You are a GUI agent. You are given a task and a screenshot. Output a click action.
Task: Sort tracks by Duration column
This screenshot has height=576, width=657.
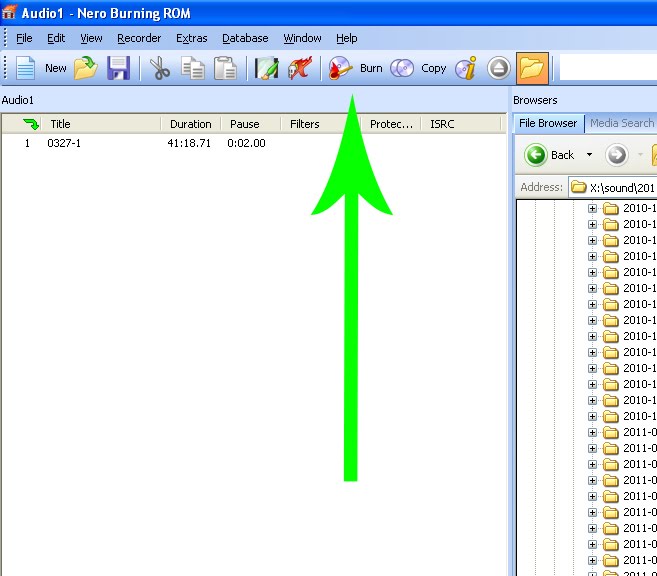tap(191, 124)
